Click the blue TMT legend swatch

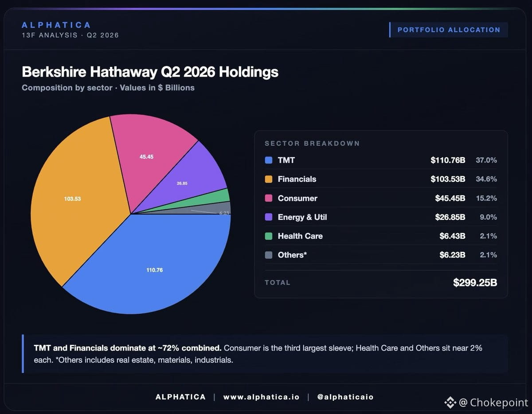tap(269, 160)
